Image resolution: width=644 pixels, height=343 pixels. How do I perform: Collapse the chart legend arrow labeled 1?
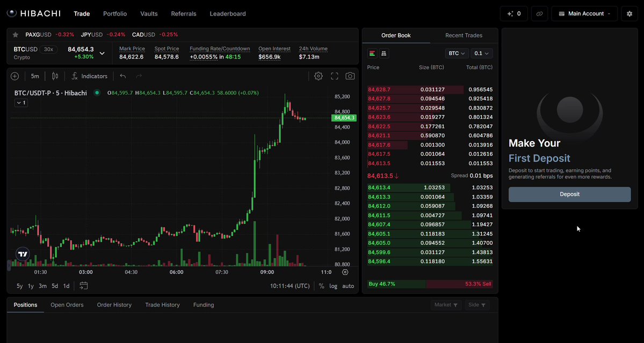[21, 103]
